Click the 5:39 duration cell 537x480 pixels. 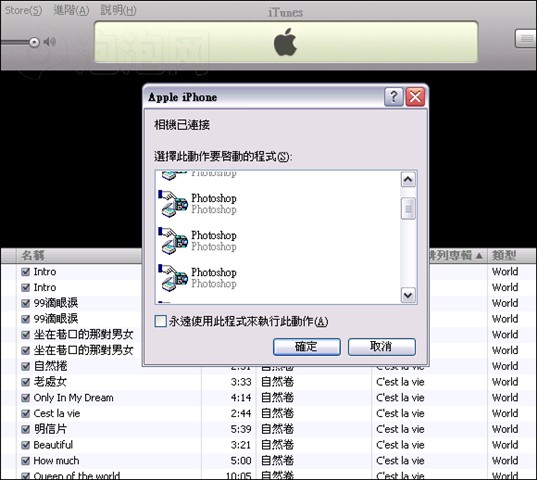pos(241,429)
